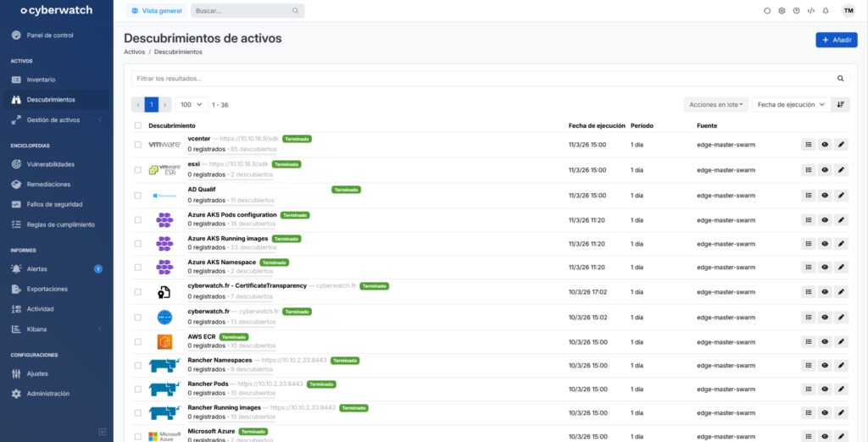
Task: Expand the Acciones en lote dropdown
Action: pos(717,104)
